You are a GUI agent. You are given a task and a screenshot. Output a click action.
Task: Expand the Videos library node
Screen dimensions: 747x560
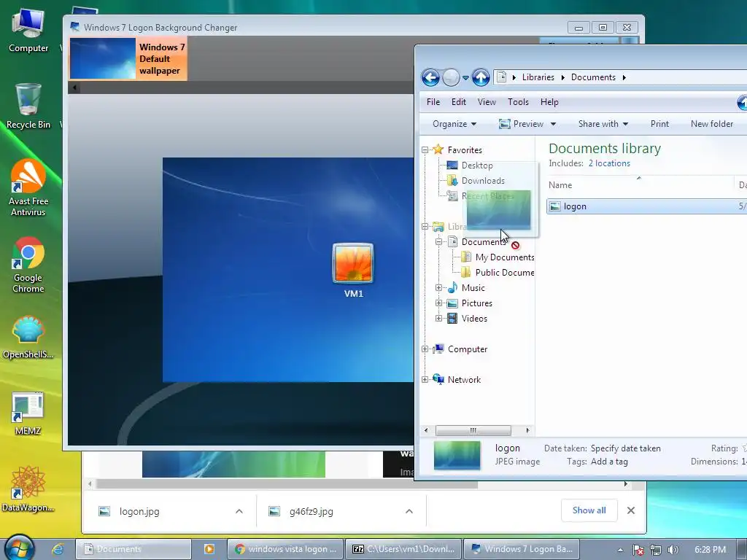(438, 319)
